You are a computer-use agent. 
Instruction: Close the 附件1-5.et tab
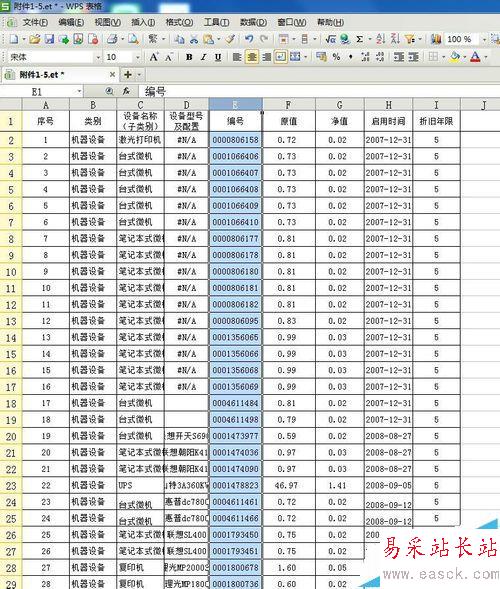pyautogui.click(x=112, y=75)
